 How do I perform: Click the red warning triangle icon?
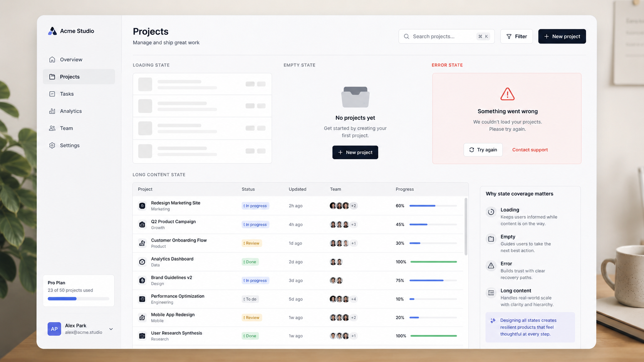point(507,94)
